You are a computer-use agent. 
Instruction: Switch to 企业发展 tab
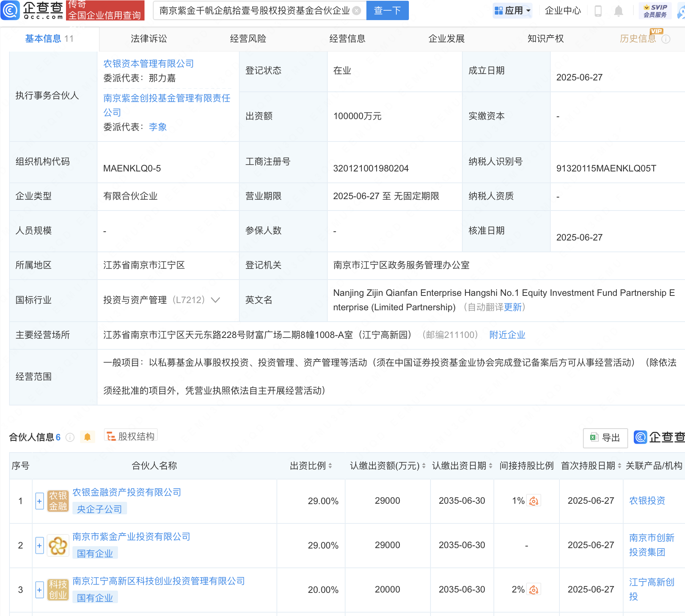[x=446, y=39]
